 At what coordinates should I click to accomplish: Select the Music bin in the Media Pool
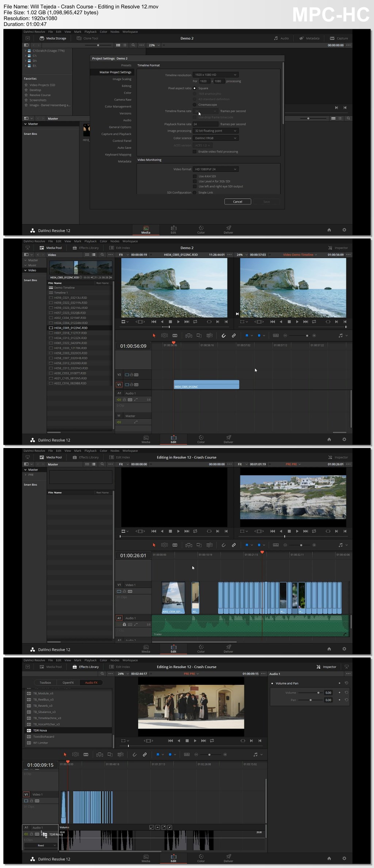tap(32, 265)
